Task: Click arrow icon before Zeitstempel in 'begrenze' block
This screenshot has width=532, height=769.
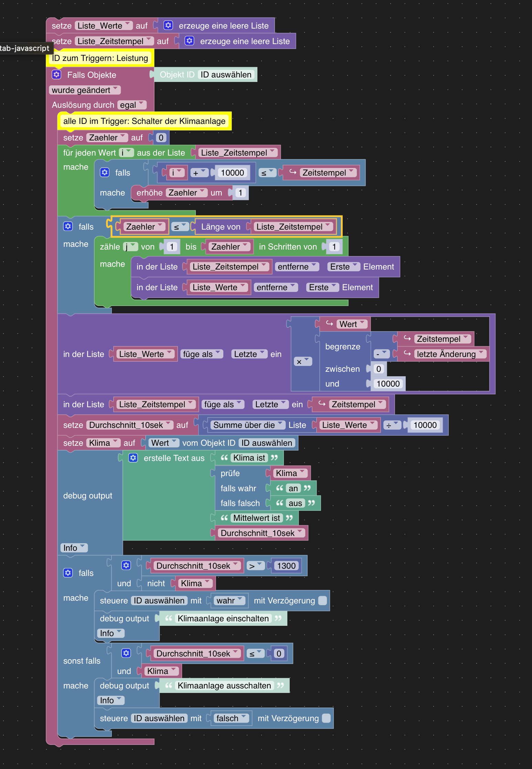Action: click(407, 338)
